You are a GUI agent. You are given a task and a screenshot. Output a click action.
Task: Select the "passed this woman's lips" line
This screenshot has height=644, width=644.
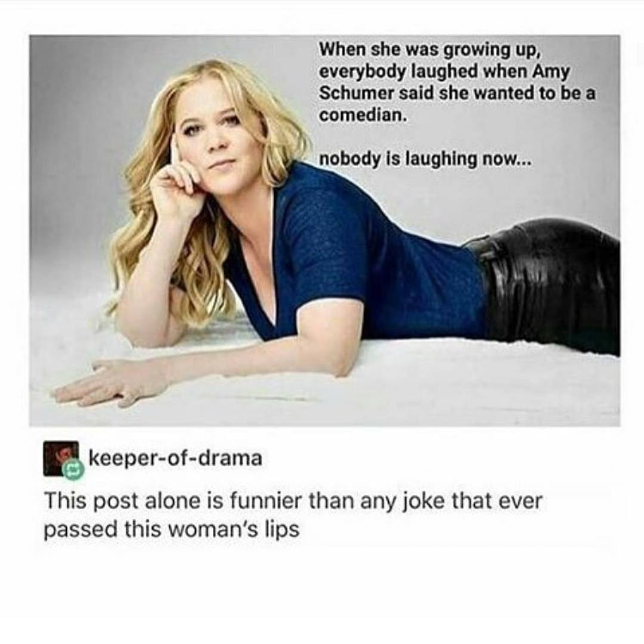point(172,530)
